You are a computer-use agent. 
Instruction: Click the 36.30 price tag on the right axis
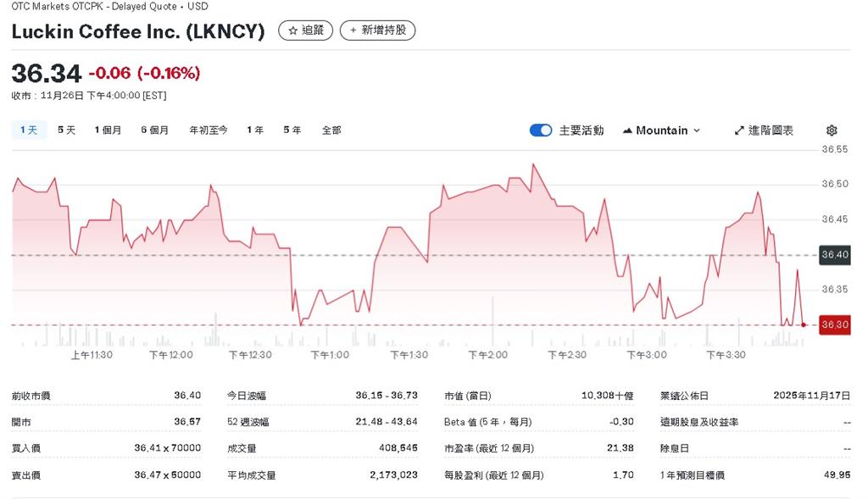tap(834, 324)
